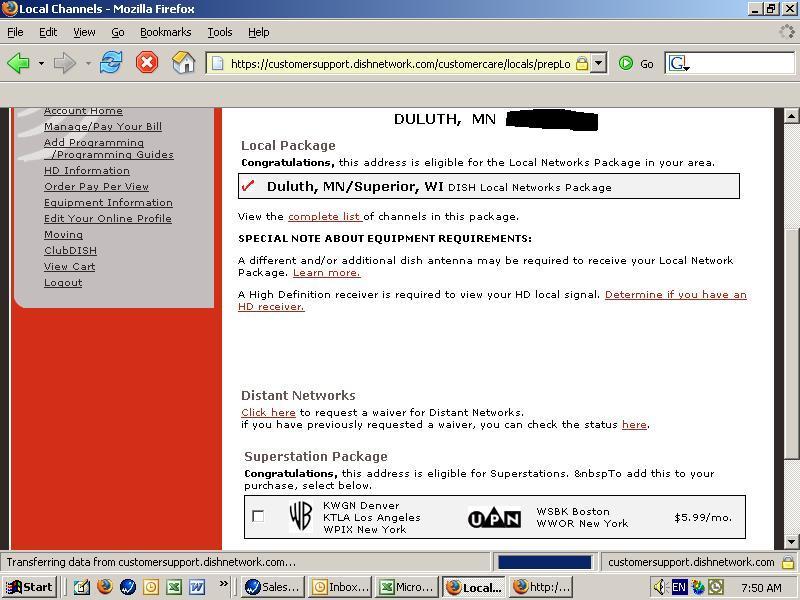
Task: Click the page scrollbar down arrow
Action: pos(790,542)
